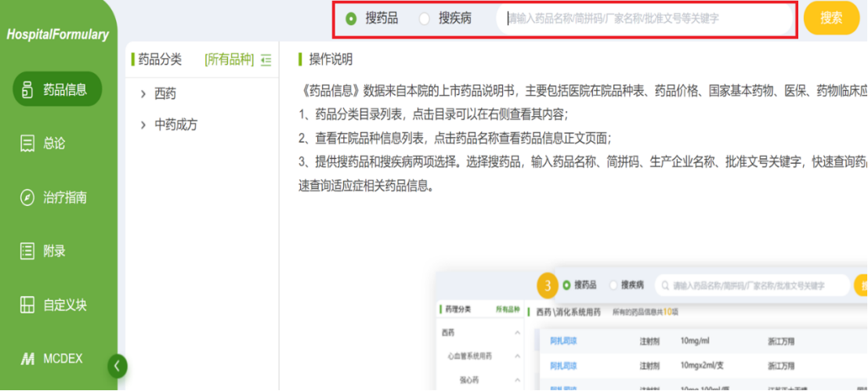Viewport: 868px width, 391px height.
Task: Collapse sidebar with green arrow button
Action: click(117, 366)
